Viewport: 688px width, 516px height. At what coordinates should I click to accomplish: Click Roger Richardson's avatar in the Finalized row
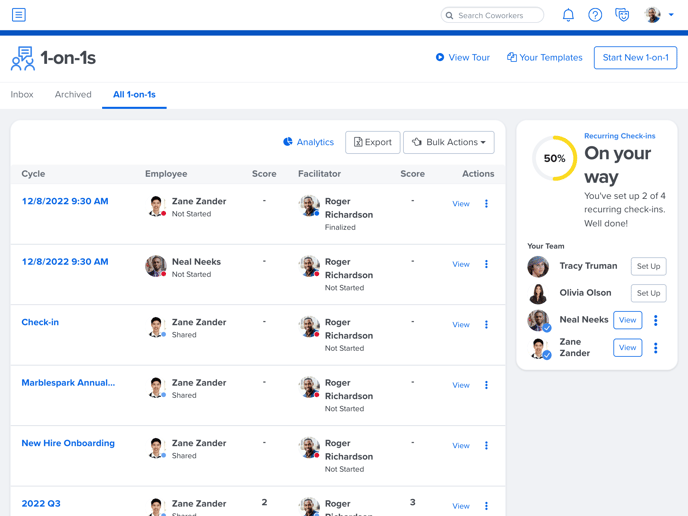coord(309,206)
